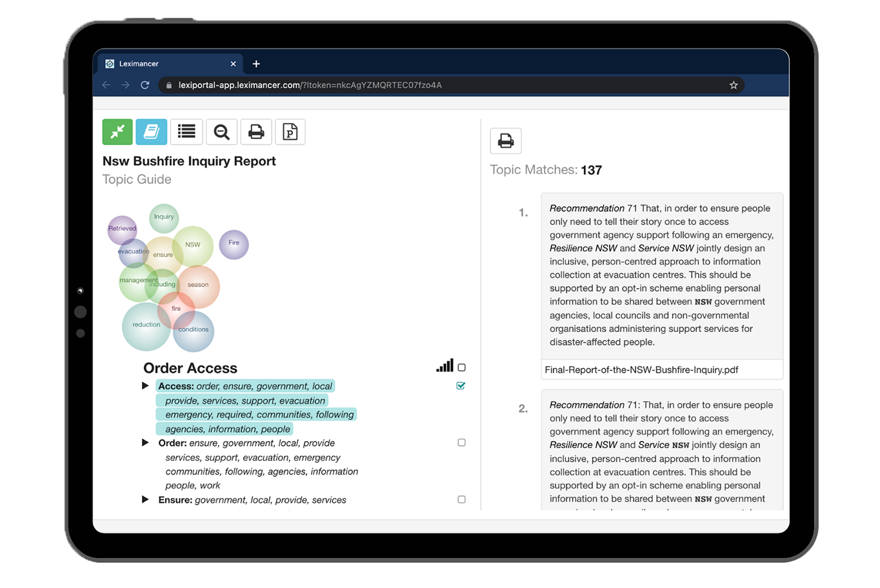Reload the browser page
Viewport: 880px width, 588px height.
click(145, 85)
